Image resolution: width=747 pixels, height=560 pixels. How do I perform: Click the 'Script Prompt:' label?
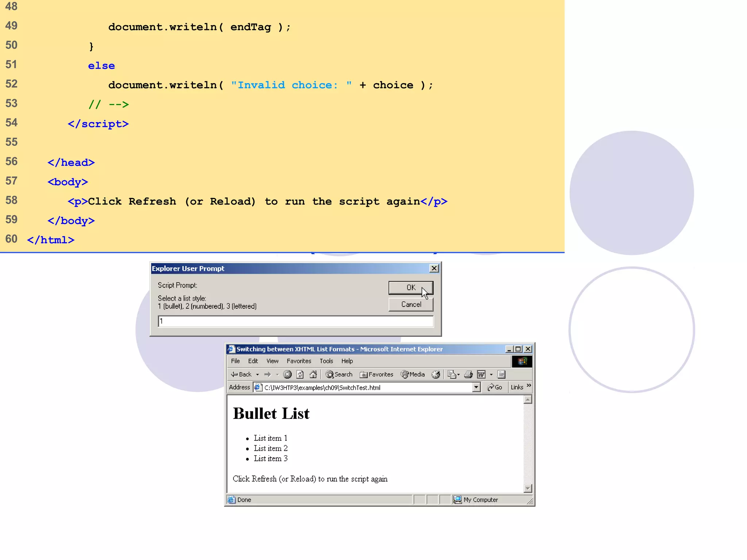pos(177,285)
